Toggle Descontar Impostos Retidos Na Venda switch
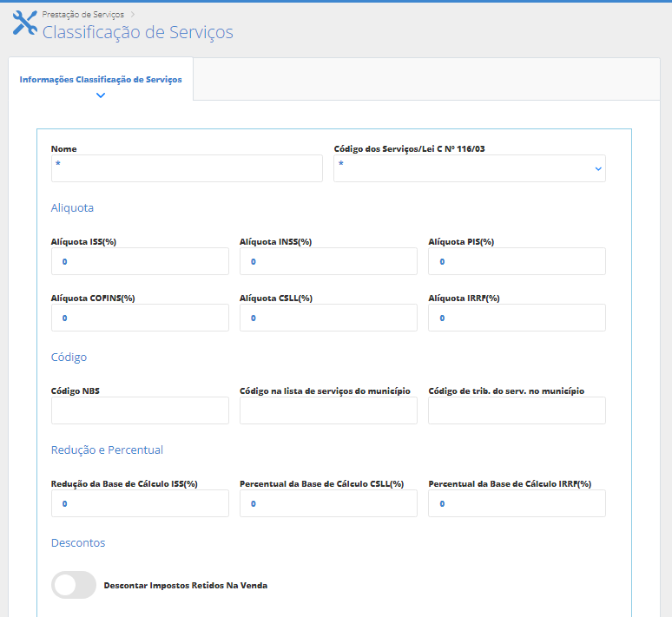The image size is (672, 617). (74, 585)
